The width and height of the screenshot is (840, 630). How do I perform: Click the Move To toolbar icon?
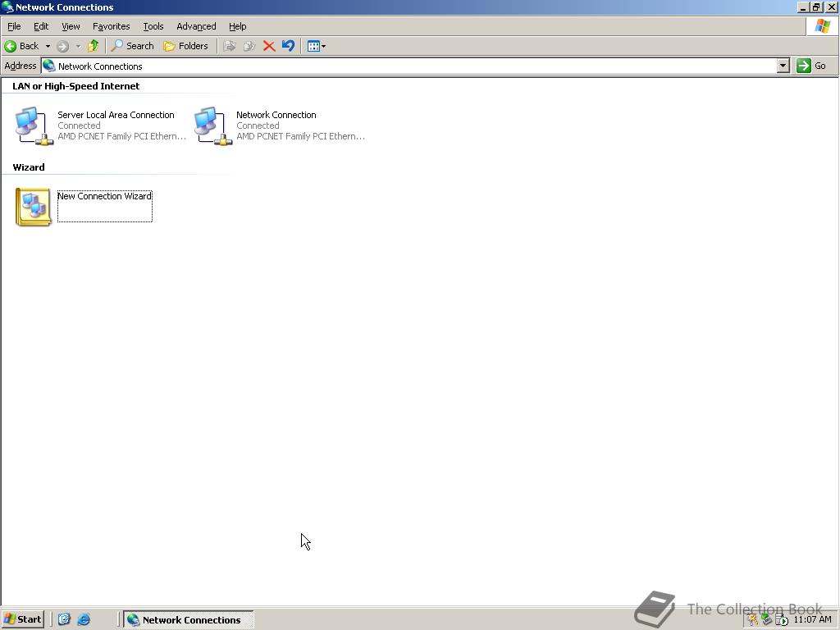click(x=230, y=46)
